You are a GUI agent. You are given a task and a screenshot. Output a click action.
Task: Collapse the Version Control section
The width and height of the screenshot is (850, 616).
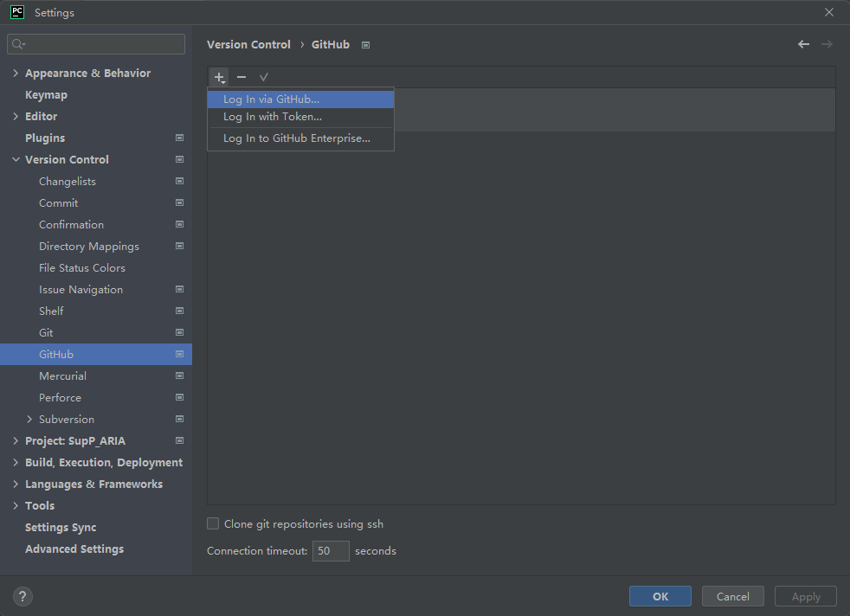click(16, 159)
